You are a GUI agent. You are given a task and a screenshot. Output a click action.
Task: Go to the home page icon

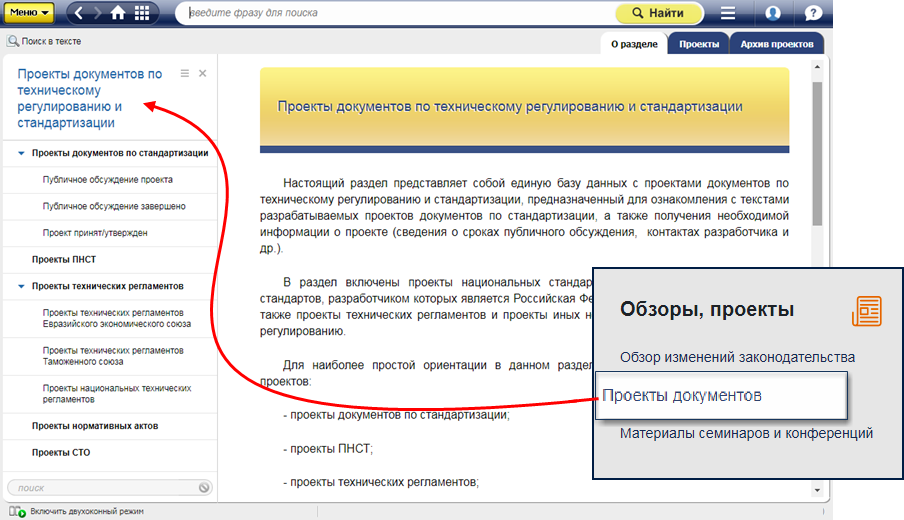(x=119, y=13)
